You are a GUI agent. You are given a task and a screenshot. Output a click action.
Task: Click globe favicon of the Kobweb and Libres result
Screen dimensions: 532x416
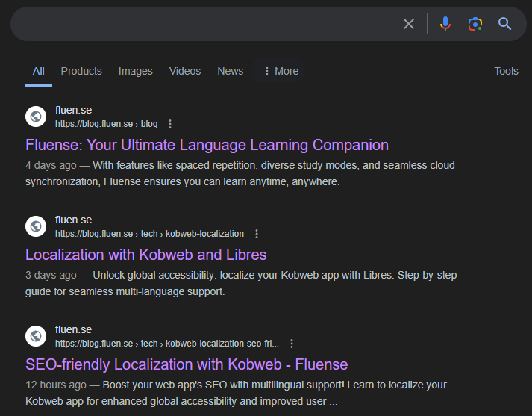36,226
